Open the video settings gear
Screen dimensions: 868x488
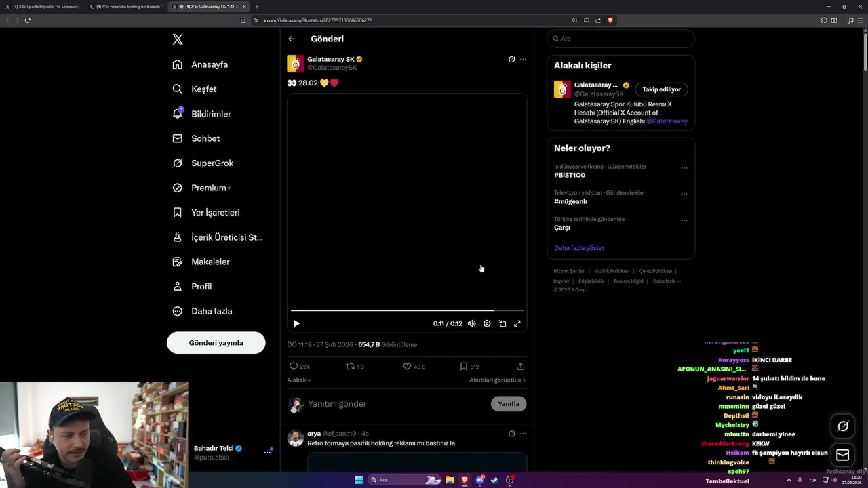[487, 323]
